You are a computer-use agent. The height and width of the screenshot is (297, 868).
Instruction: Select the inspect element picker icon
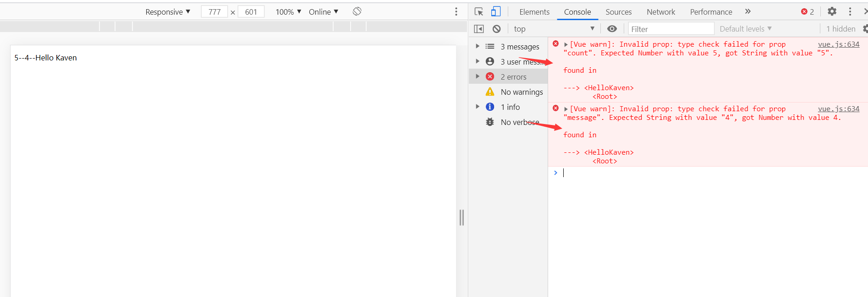(479, 11)
